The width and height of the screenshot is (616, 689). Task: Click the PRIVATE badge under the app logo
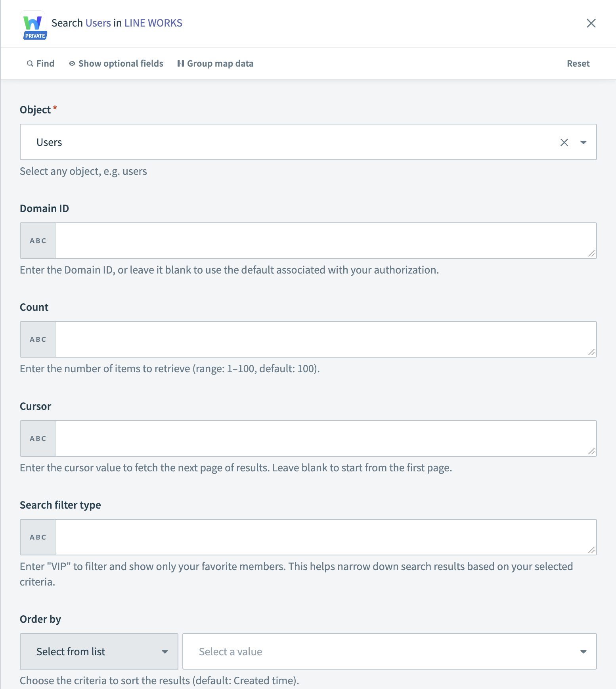(x=34, y=36)
